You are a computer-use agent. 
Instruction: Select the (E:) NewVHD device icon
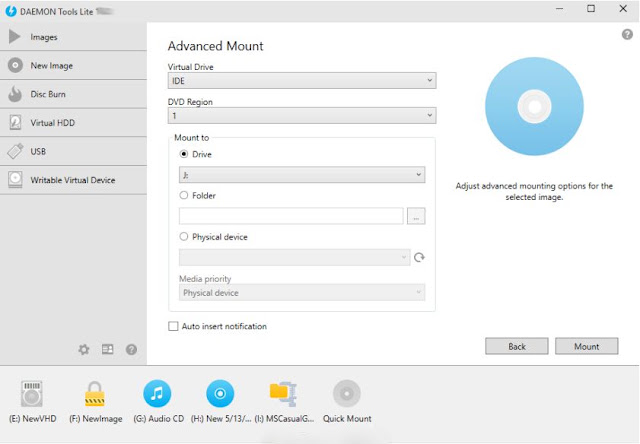pyautogui.click(x=32, y=394)
